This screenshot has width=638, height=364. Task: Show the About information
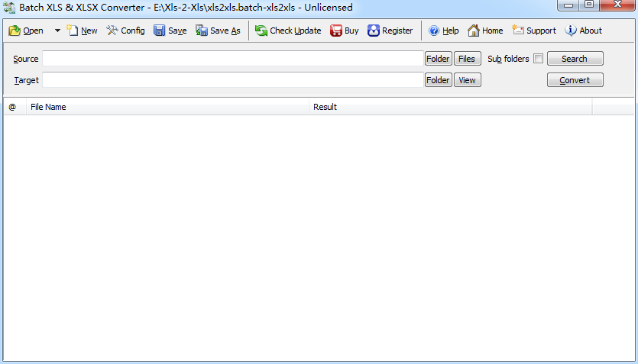584,31
